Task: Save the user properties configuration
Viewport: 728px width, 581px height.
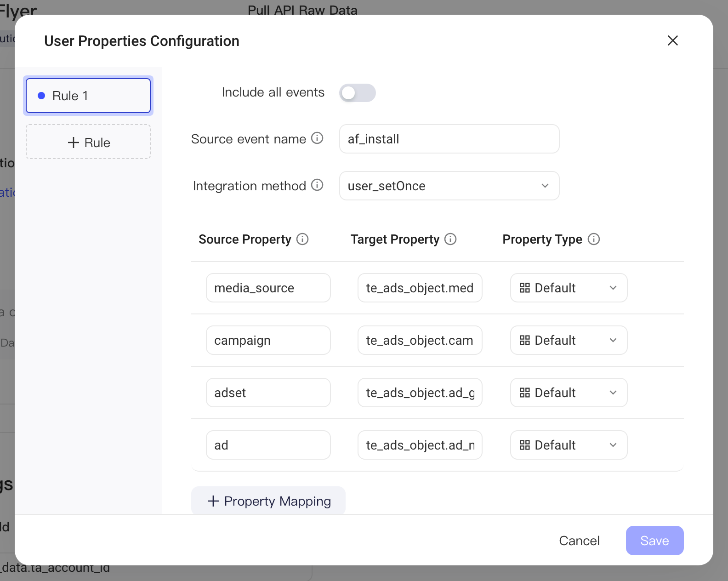Action: [655, 541]
